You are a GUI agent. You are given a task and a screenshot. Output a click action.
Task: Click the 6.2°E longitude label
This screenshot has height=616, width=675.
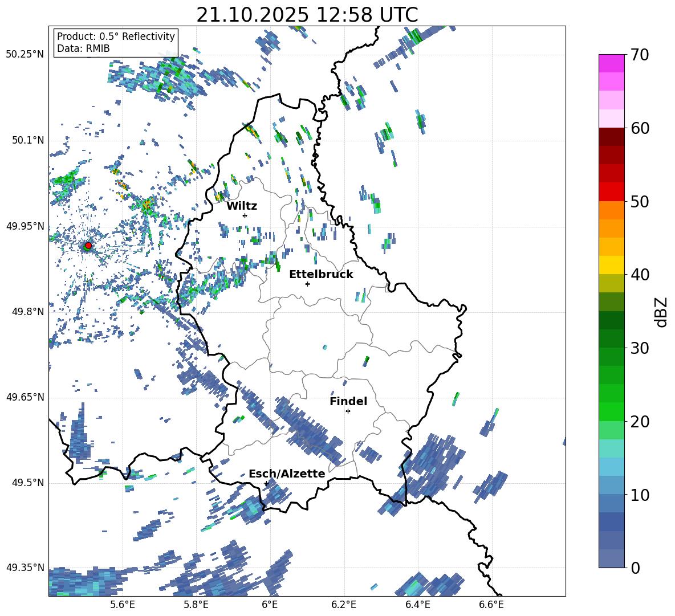344,605
